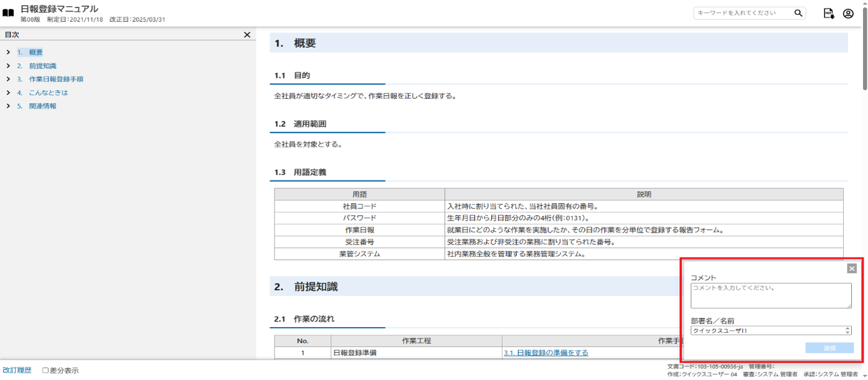Focus the keyword search field
Viewport: 868px width, 380px height.
[x=743, y=13]
